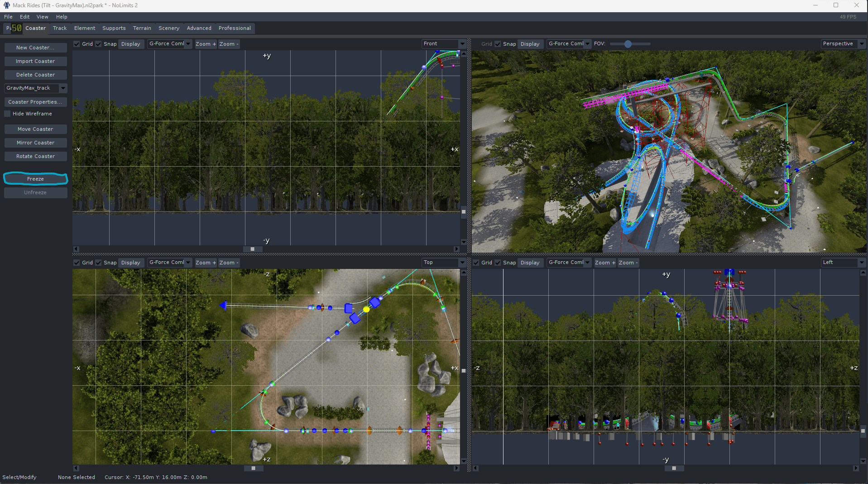The height and width of the screenshot is (484, 868).
Task: Toggle the Grid checkbox in the Top view
Action: pos(77,263)
